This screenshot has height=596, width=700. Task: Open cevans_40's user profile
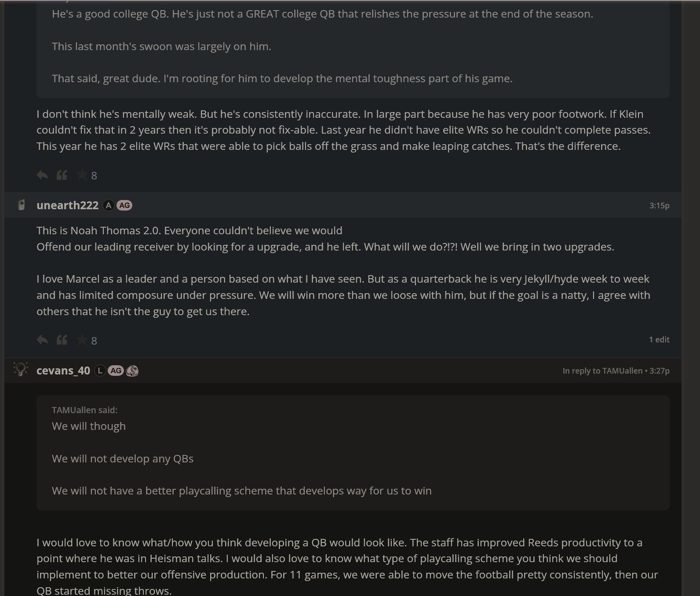click(x=63, y=371)
